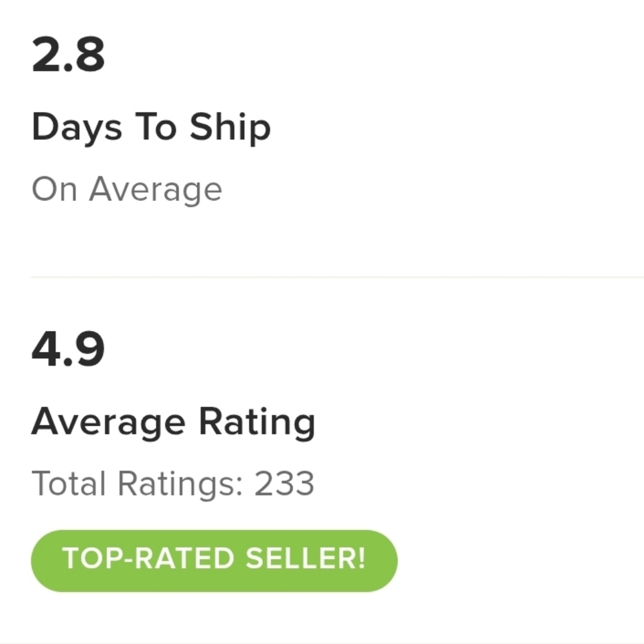Click the word SELLER! on green badge
The width and height of the screenshot is (644, 644).
click(305, 558)
